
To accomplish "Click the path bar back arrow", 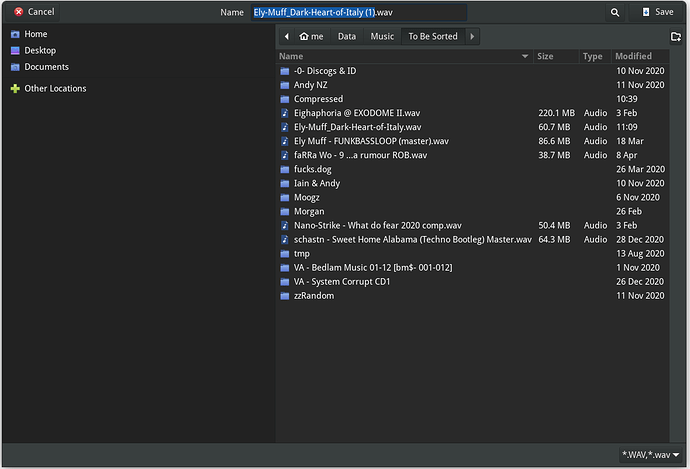I will (286, 37).
